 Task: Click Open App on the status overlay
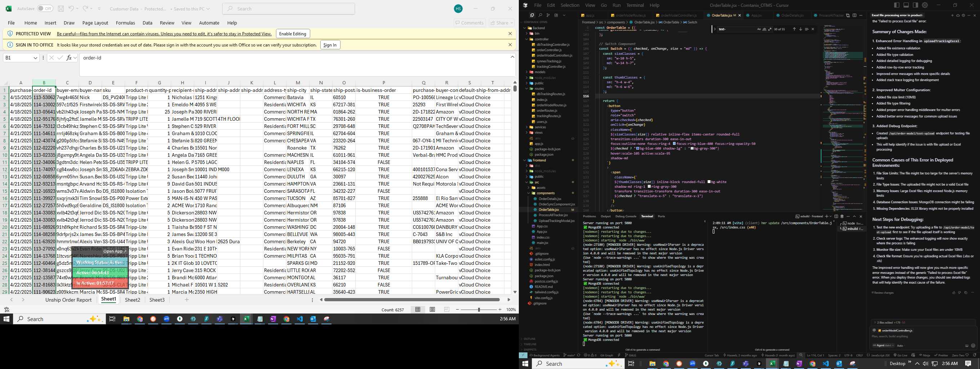click(x=115, y=251)
